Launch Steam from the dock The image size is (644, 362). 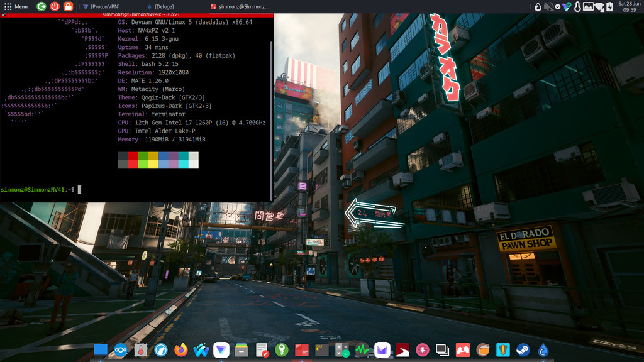[523, 350]
